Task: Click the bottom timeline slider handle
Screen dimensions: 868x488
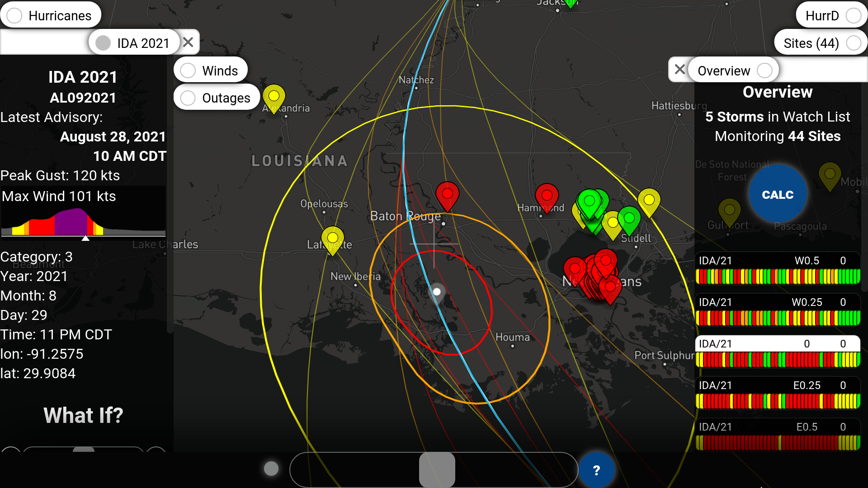Action: coord(437,470)
